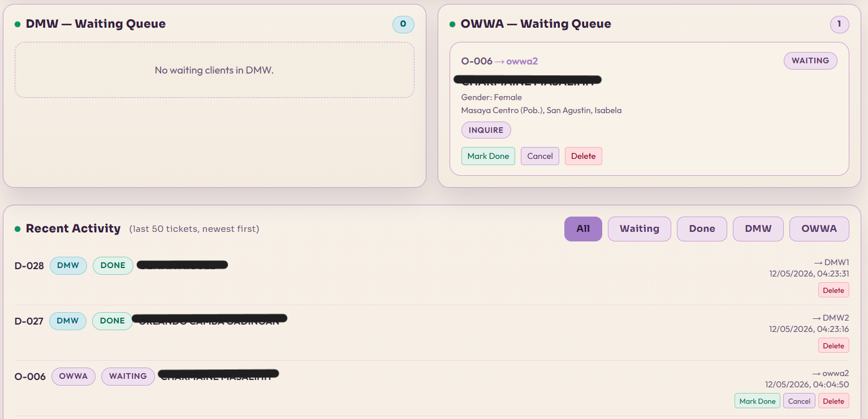Click the address "Masaya Centro (Pob.), San Agustin, Isabela"
This screenshot has width=868, height=419.
pyautogui.click(x=541, y=110)
